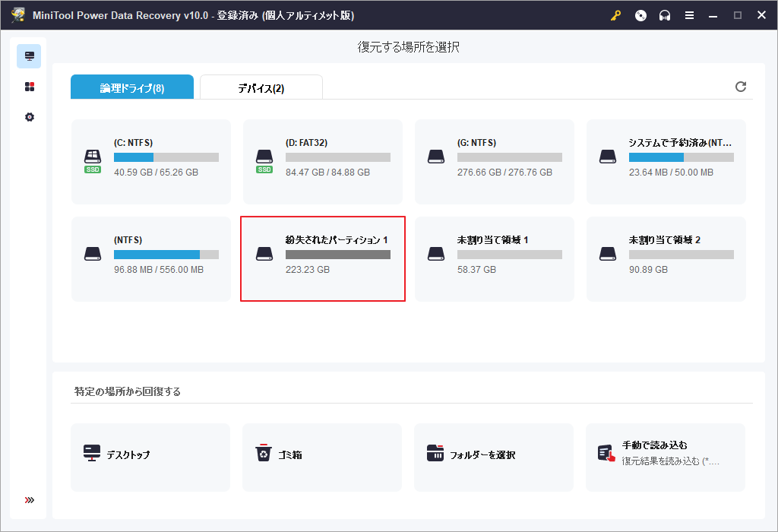Select 未割り当て領域 2 drive
The height and width of the screenshot is (532, 778).
(x=666, y=258)
